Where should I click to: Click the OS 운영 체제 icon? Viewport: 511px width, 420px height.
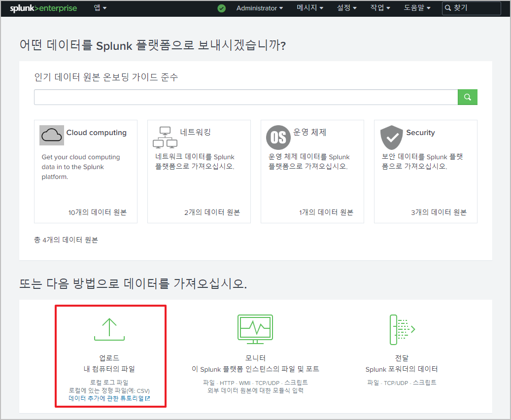point(278,137)
